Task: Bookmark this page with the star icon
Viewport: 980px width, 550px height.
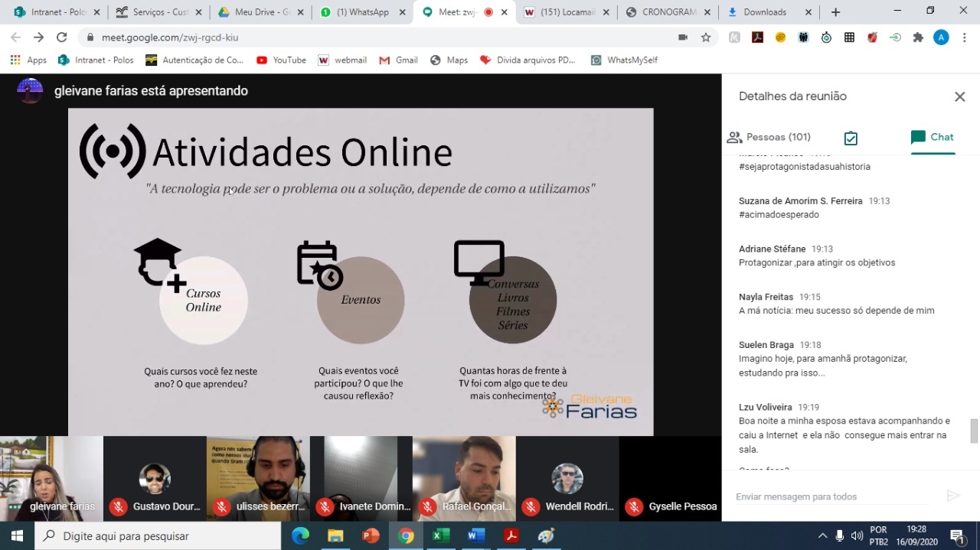Action: click(706, 37)
